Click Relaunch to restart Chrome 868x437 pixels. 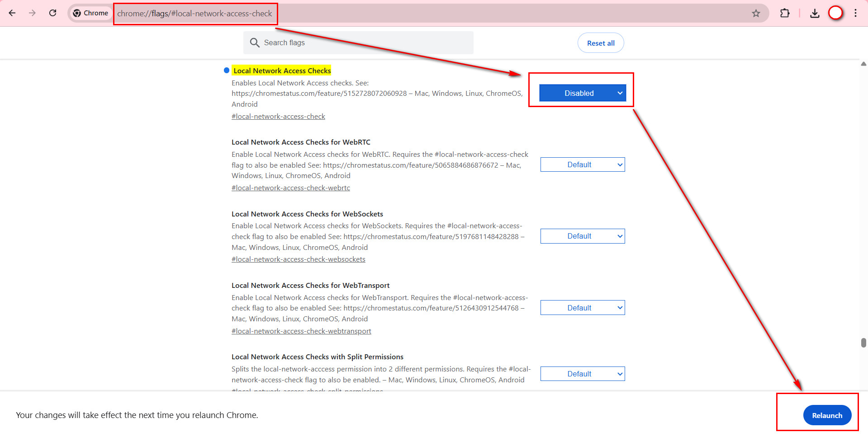(827, 415)
